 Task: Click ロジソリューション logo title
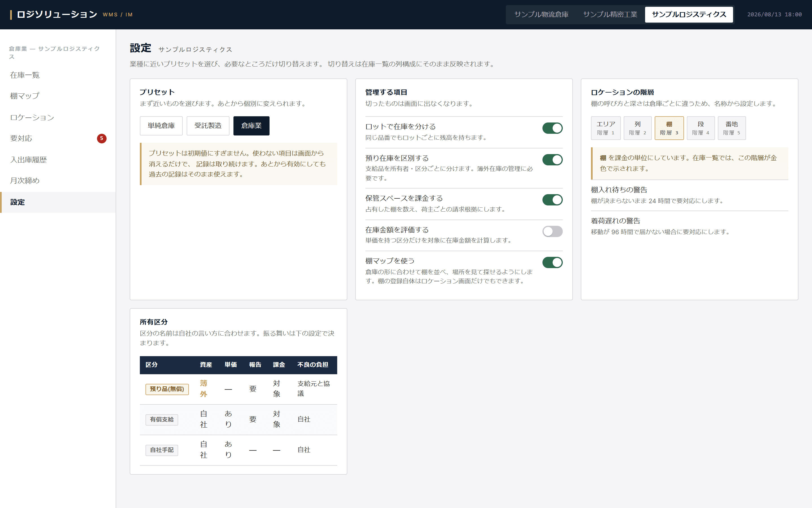point(57,14)
